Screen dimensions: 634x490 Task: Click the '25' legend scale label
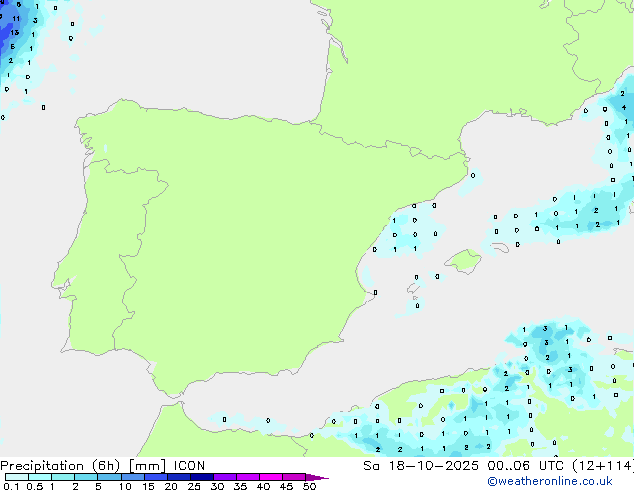click(194, 486)
